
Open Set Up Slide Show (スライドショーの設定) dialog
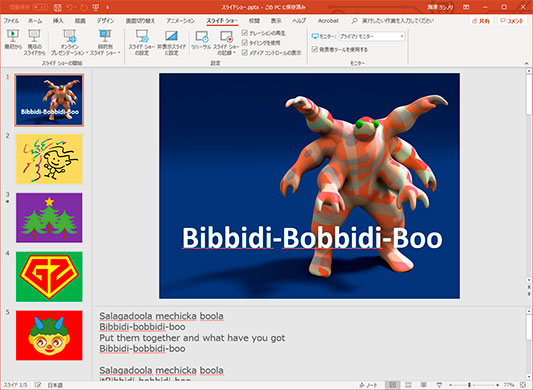click(x=141, y=43)
